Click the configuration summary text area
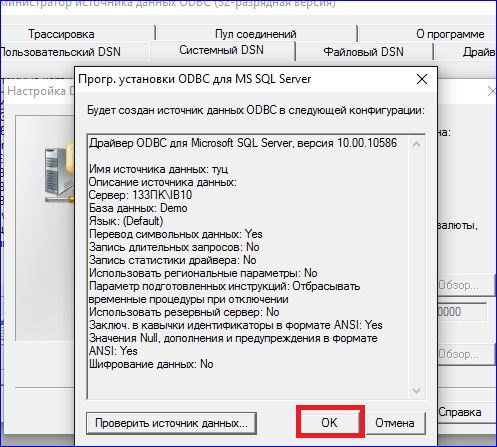497x447 pixels. 248,267
